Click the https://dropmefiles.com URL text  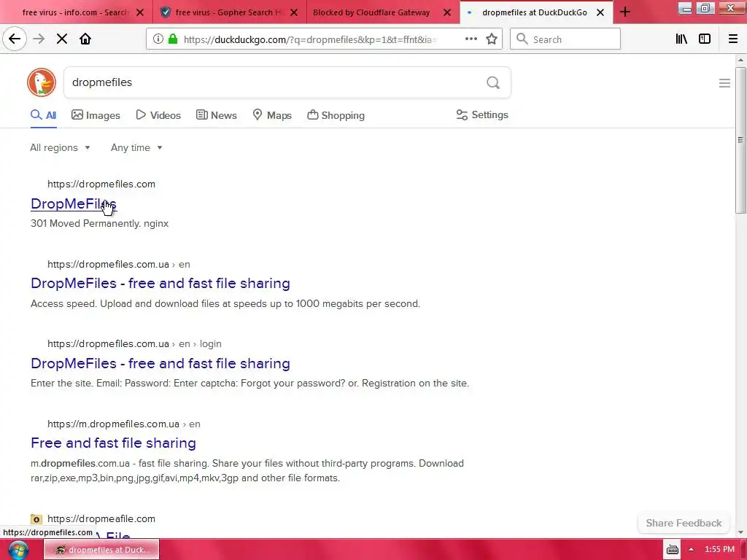pyautogui.click(x=101, y=184)
